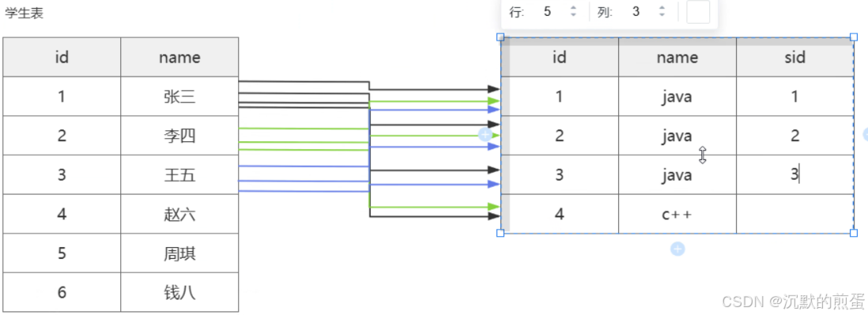The width and height of the screenshot is (868, 315).
Task: Click the c++ cell in right table
Action: point(677,214)
